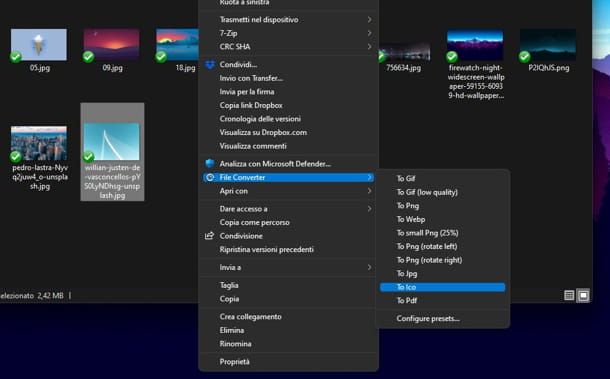Convert with To Gif option

[442, 179]
